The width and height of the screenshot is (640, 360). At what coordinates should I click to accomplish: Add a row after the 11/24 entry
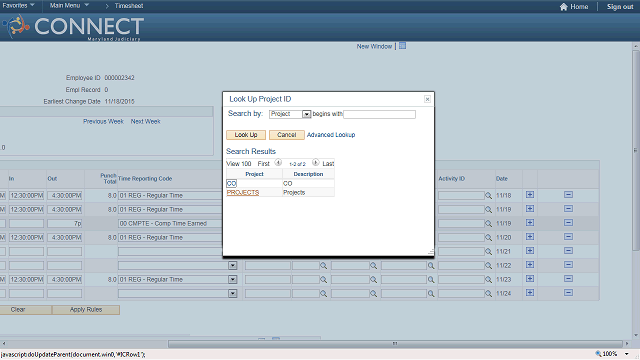point(530,293)
